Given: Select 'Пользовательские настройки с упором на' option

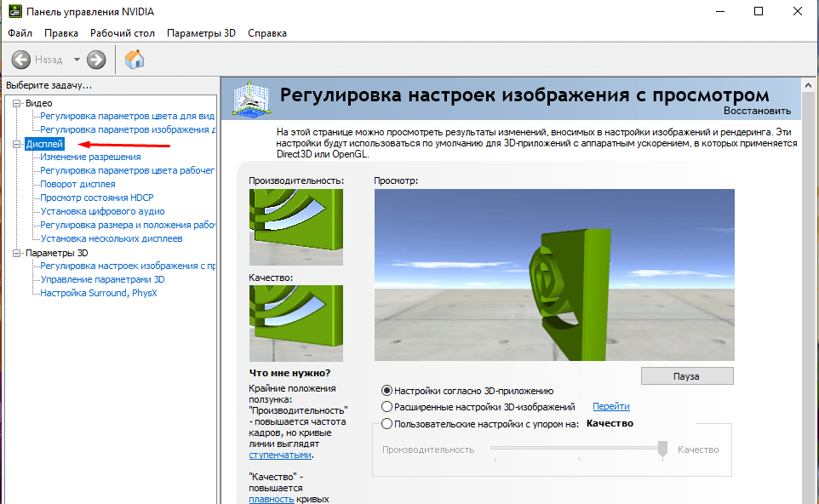Looking at the screenshot, I should [387, 423].
